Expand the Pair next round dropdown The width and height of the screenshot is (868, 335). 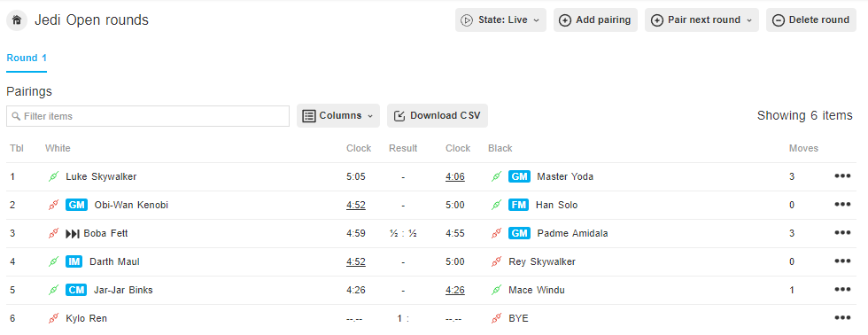tap(701, 19)
